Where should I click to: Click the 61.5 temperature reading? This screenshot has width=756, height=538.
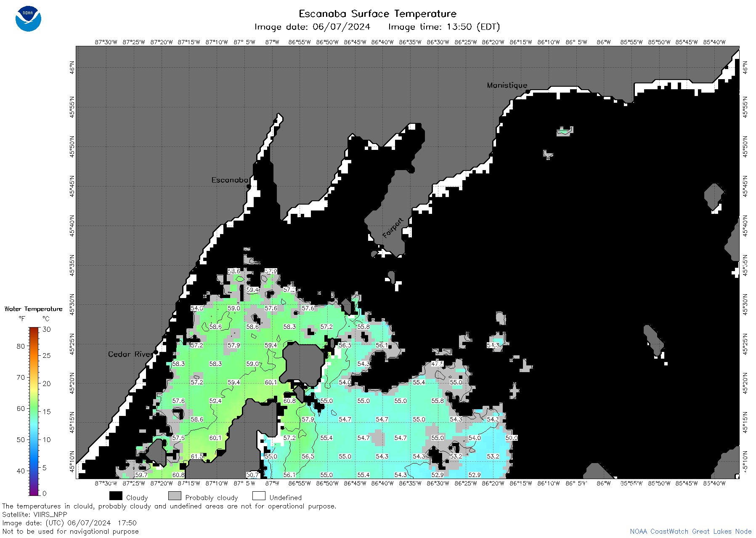[197, 456]
